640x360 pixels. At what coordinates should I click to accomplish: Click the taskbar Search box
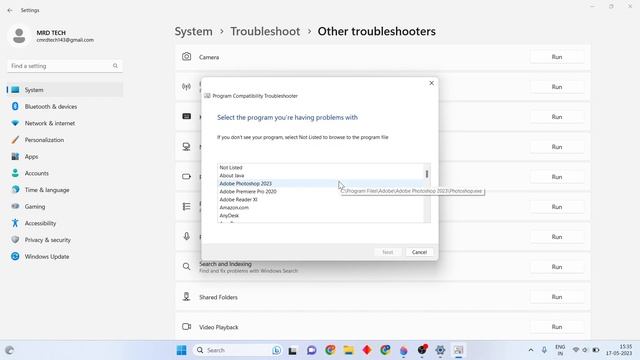[237, 350]
